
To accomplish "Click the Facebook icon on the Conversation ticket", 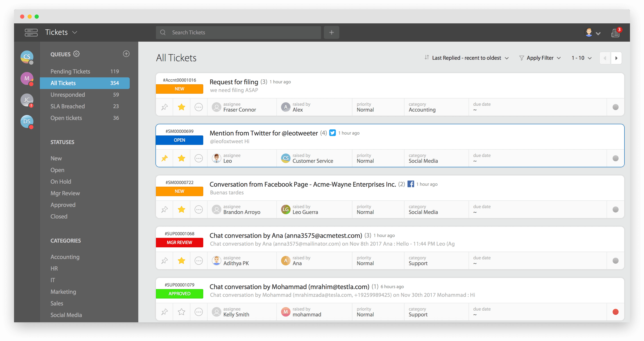I will [411, 184].
